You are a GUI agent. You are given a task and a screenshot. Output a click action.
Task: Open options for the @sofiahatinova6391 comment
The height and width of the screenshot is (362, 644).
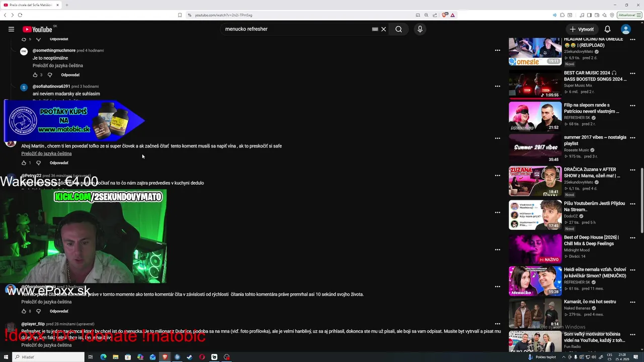pos(497,86)
